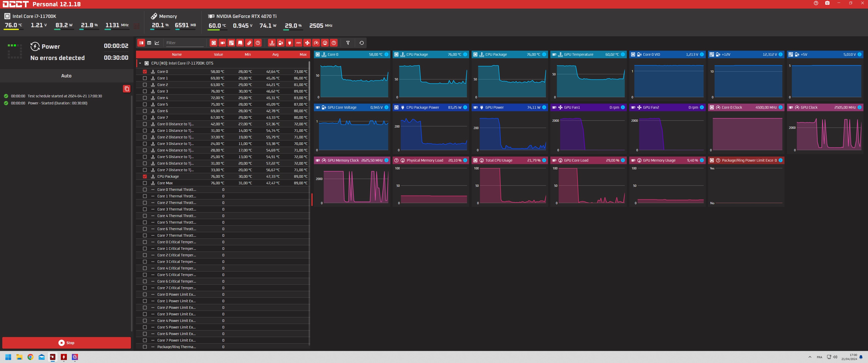
Task: Check the Core 3 sensor checkbox
Action: coord(145,91)
